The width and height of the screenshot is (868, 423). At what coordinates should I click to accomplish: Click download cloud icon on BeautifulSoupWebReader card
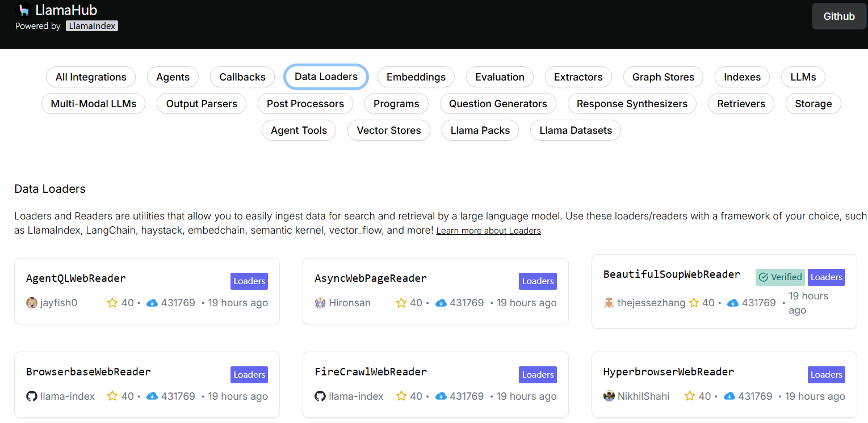pyautogui.click(x=733, y=303)
